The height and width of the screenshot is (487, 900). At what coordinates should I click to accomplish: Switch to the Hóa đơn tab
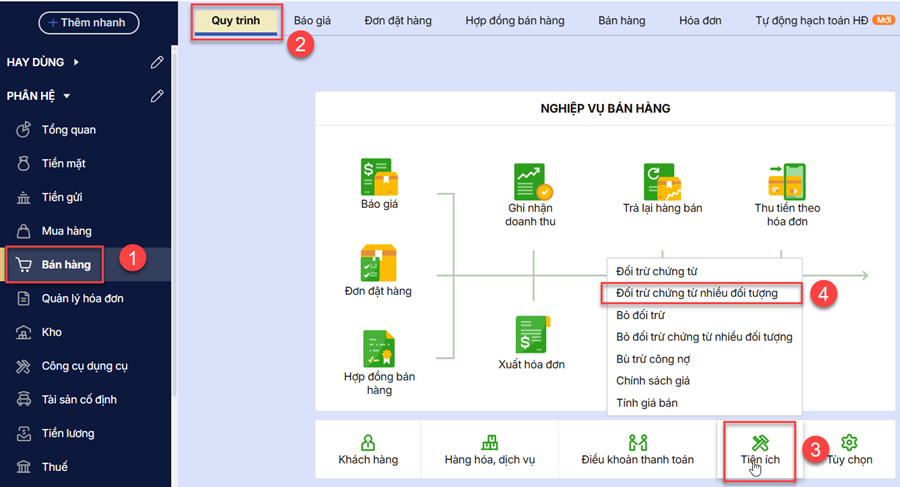700,20
